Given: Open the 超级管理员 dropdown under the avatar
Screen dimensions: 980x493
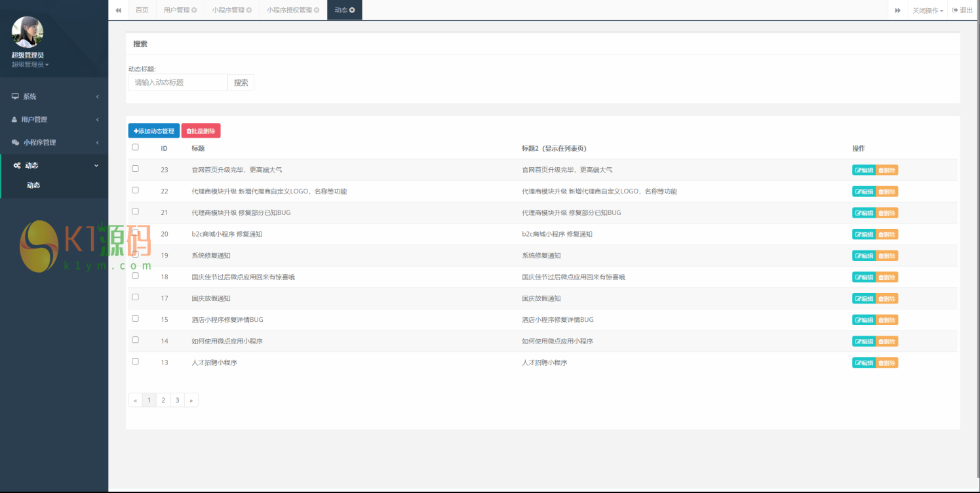Looking at the screenshot, I should (30, 64).
